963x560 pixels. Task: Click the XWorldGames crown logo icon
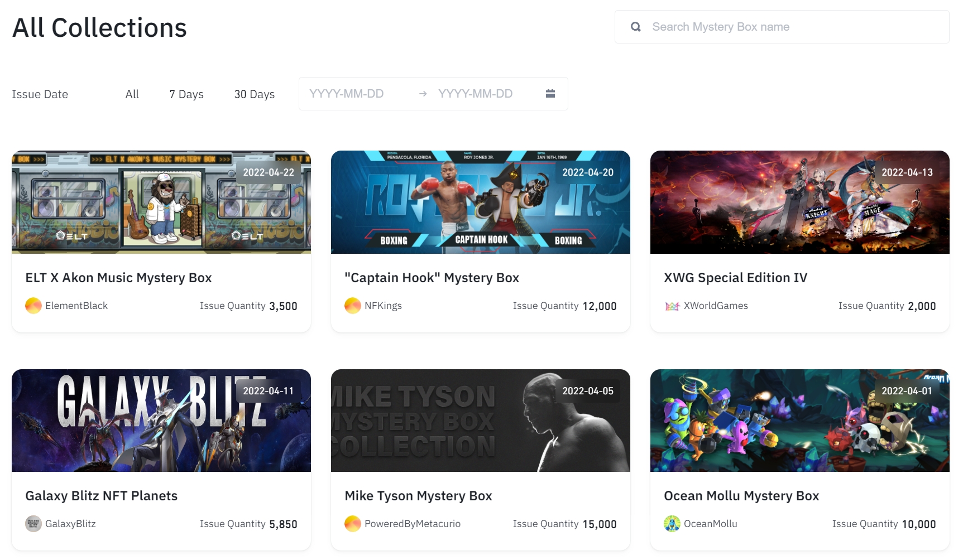672,306
